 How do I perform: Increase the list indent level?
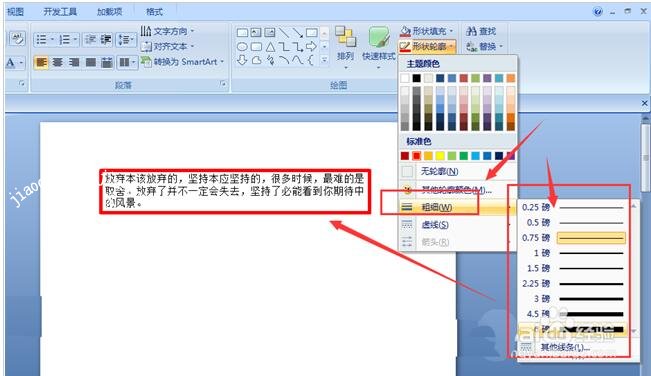[x=105, y=39]
